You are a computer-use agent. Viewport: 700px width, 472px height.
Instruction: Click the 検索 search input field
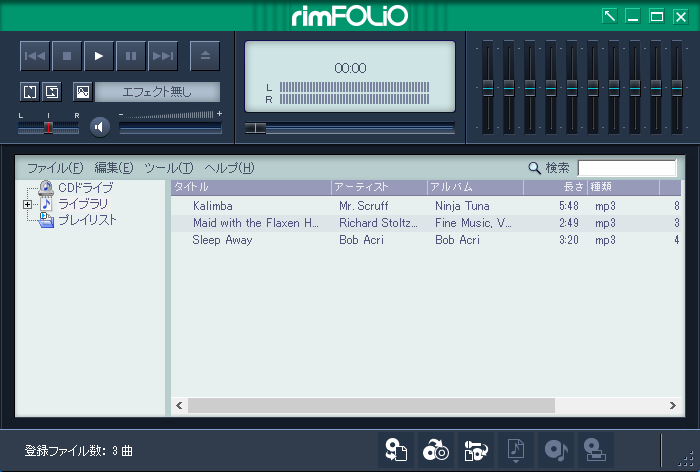(x=627, y=168)
